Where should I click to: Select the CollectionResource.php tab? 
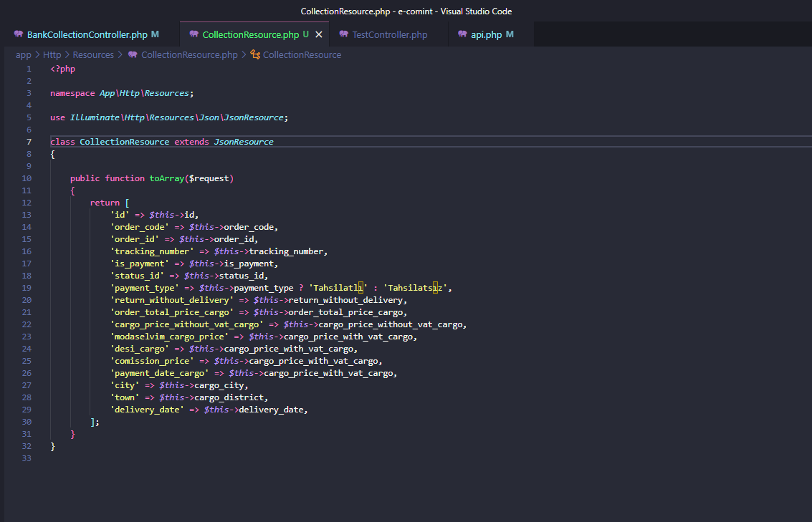tap(251, 34)
